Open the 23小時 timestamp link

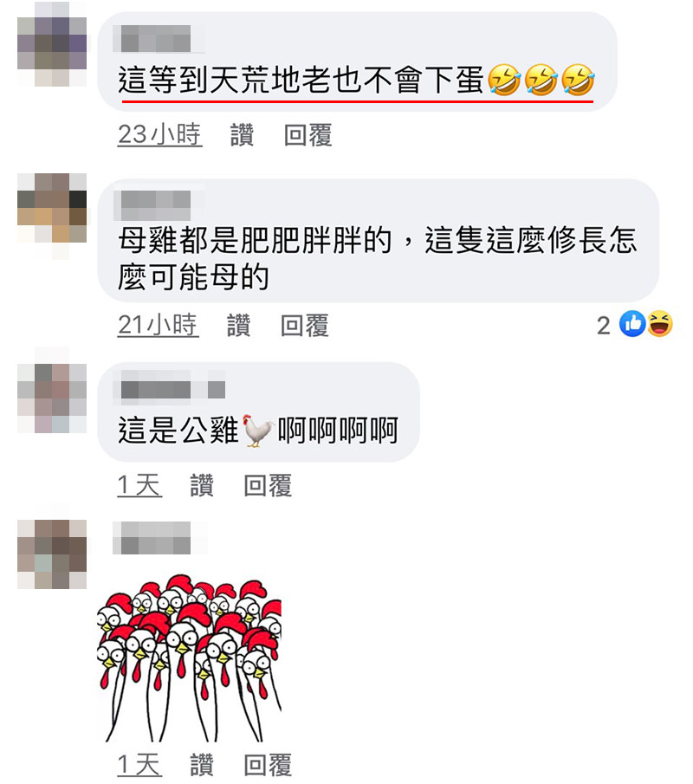click(159, 135)
